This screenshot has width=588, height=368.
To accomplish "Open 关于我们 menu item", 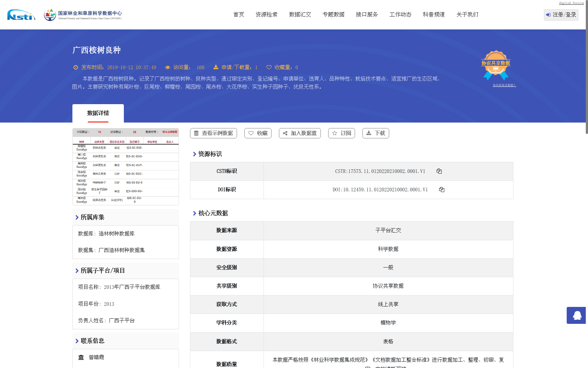I will click(x=467, y=14).
